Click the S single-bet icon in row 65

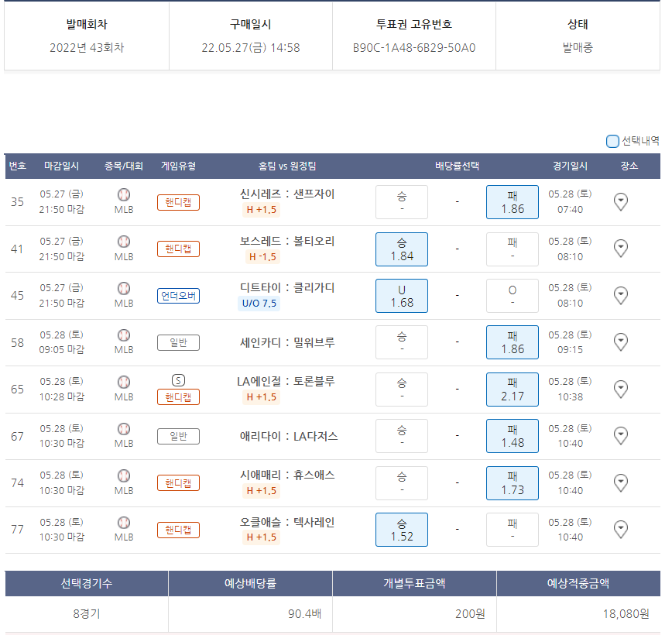tap(178, 380)
